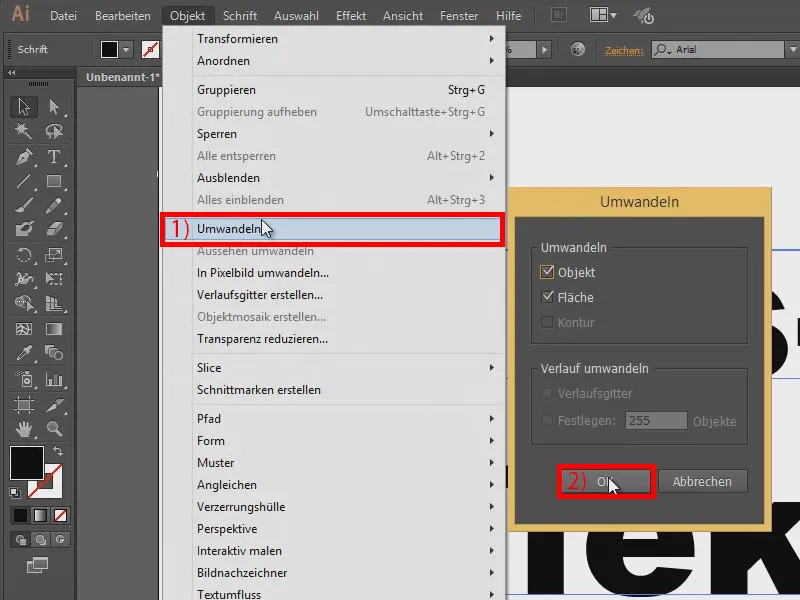This screenshot has height=600, width=800.
Task: Select the Scale tool
Action: tap(54, 255)
